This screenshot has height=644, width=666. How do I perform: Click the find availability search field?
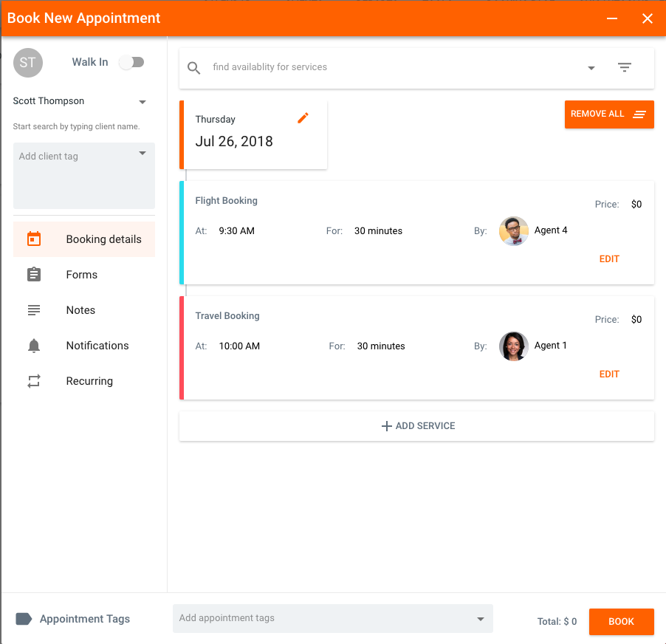(395, 67)
